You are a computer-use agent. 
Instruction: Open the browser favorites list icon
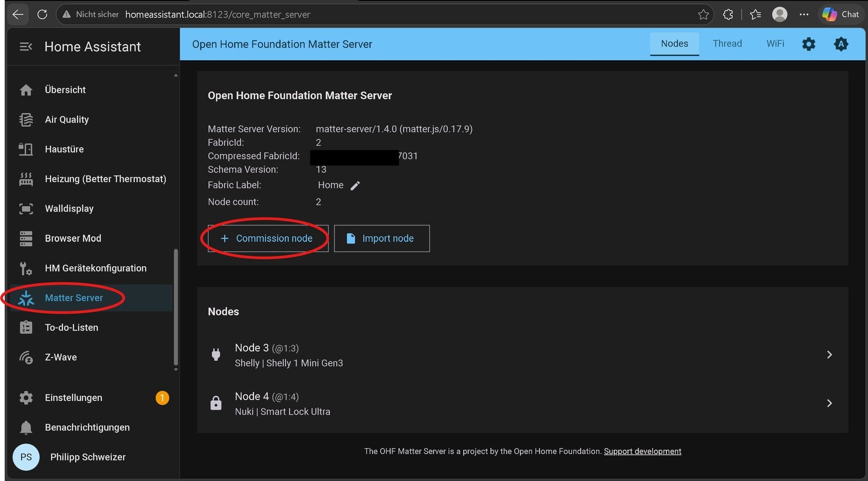coord(755,15)
